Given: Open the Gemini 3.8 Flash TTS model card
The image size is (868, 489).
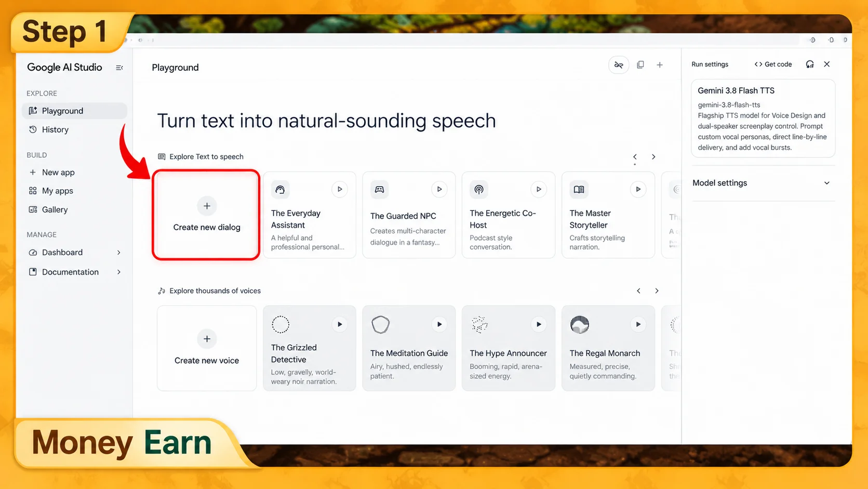Looking at the screenshot, I should tap(763, 118).
